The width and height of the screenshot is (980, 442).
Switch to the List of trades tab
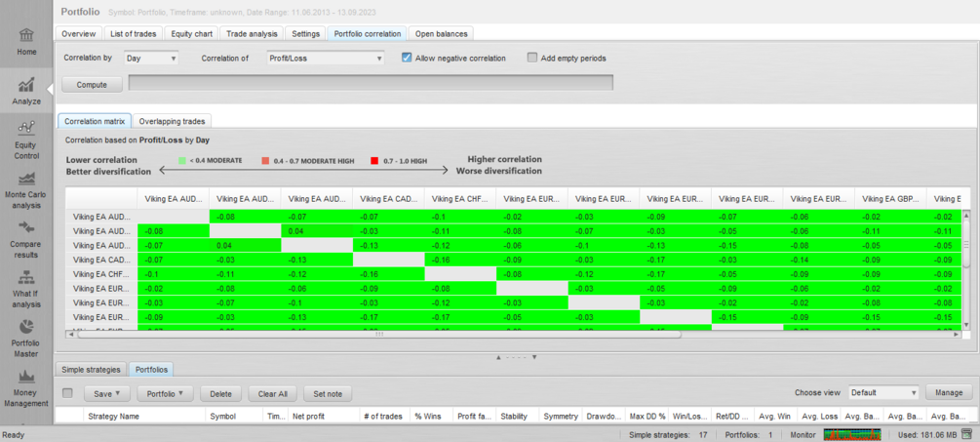134,34
